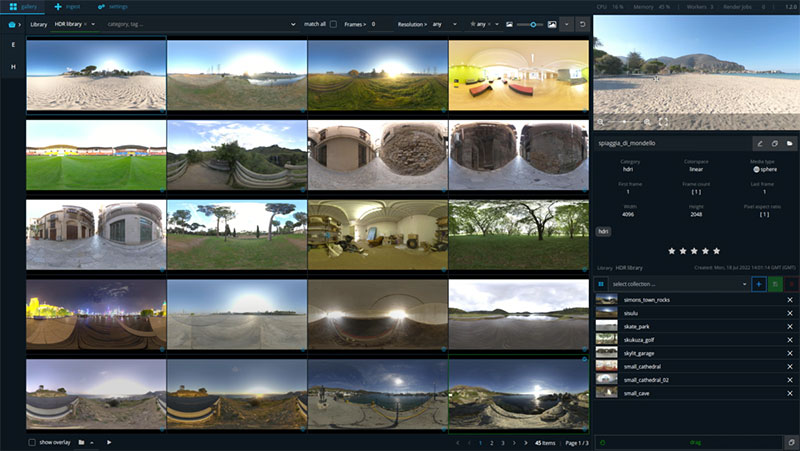Select the cluttered garage room thumbnail
This screenshot has height=451, width=800.
tap(378, 235)
